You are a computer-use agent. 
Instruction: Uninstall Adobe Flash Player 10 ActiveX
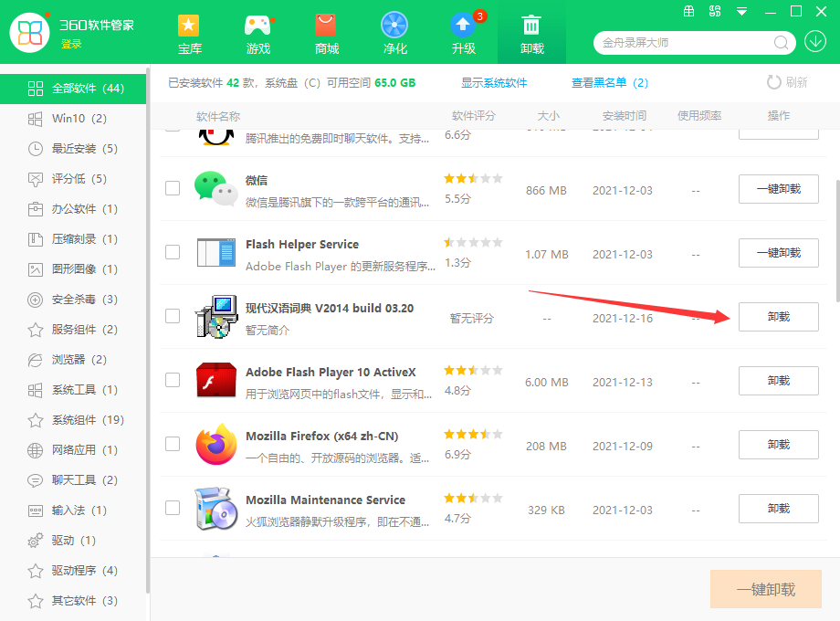(779, 381)
